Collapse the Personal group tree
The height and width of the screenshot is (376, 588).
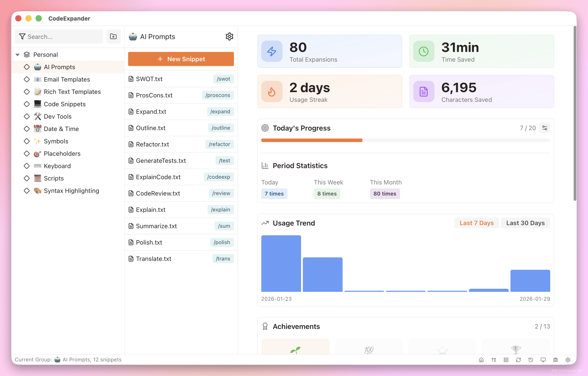(x=17, y=54)
